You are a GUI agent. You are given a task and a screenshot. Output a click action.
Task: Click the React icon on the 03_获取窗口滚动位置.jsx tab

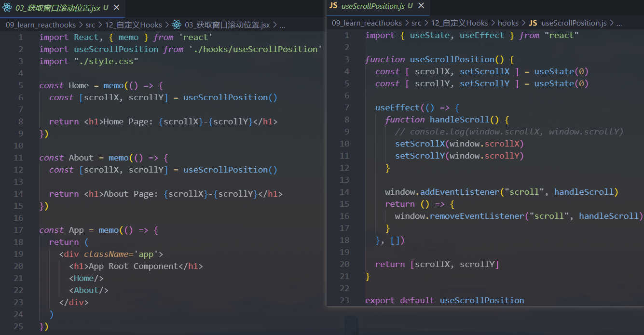(x=7, y=8)
